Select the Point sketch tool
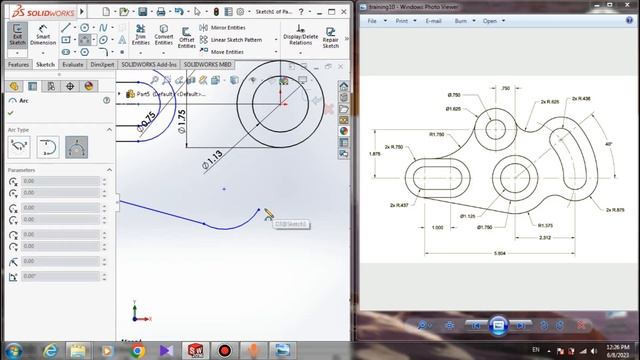 pos(122,52)
